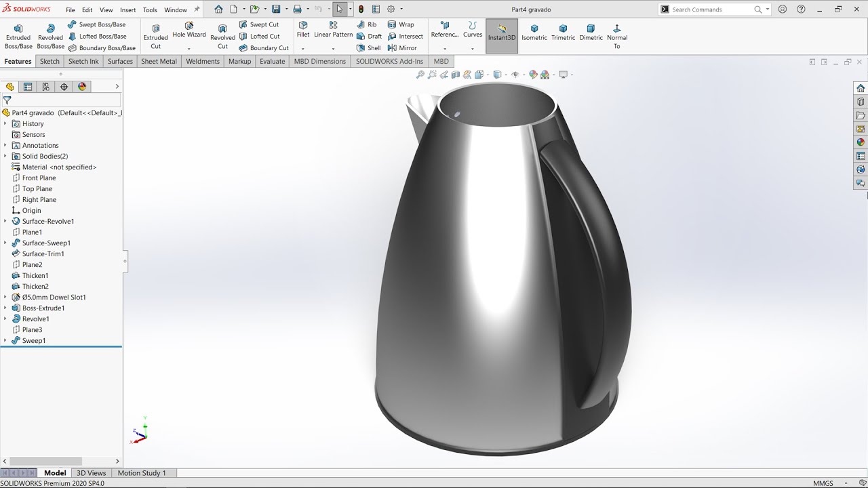Screen dimensions: 868x488
Task: Open the Tools menu
Action: (x=150, y=10)
